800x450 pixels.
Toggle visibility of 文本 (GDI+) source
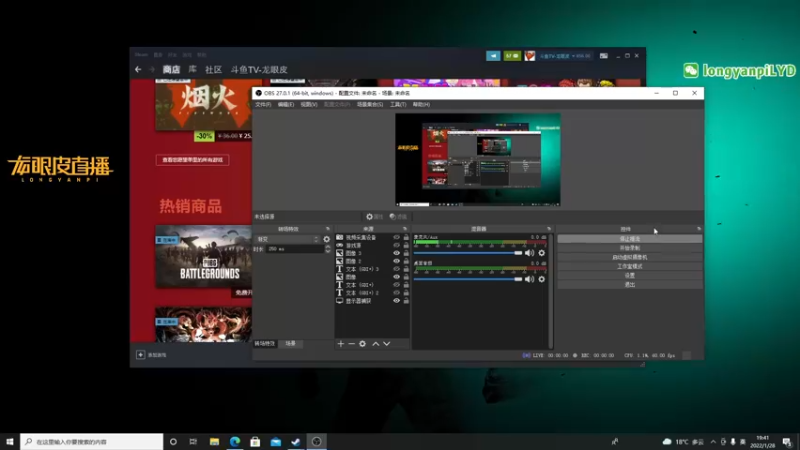pos(396,285)
